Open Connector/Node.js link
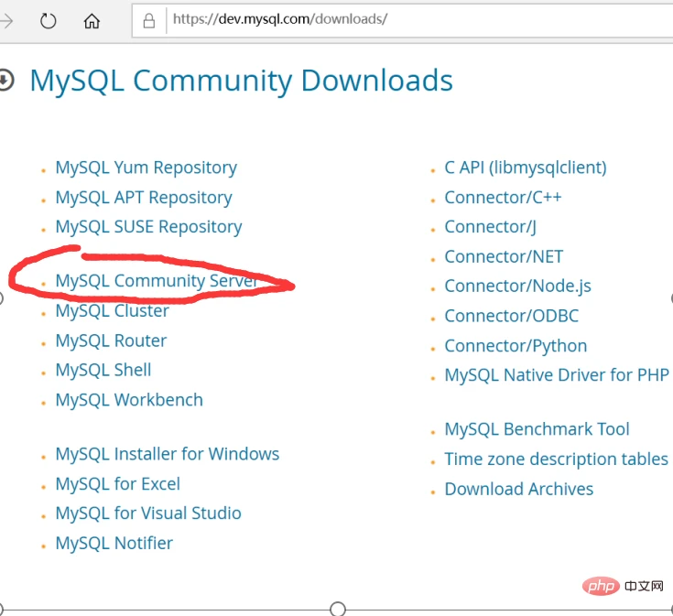Image resolution: width=673 pixels, height=616 pixels. coord(517,286)
